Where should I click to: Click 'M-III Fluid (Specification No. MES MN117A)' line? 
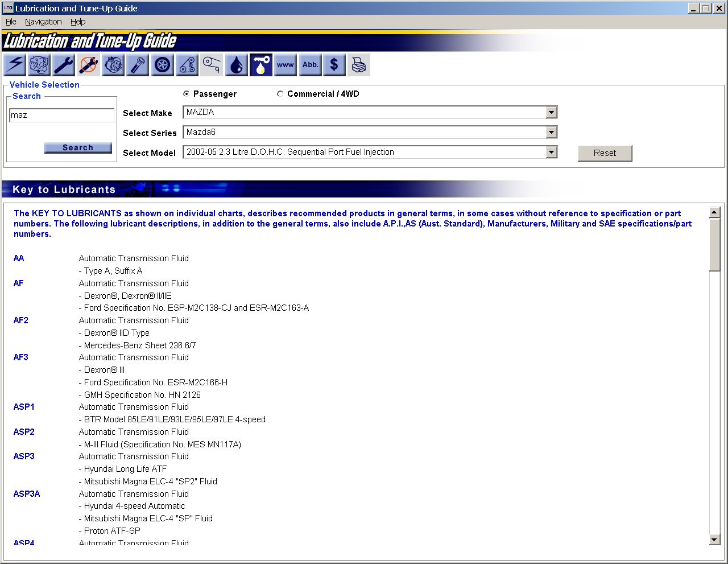(x=160, y=444)
